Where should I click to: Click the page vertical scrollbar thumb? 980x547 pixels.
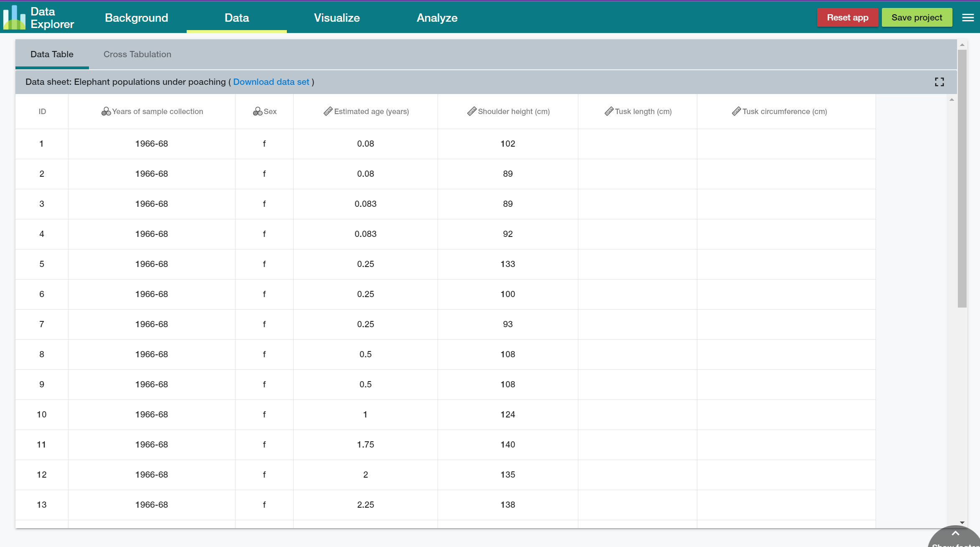point(962,178)
